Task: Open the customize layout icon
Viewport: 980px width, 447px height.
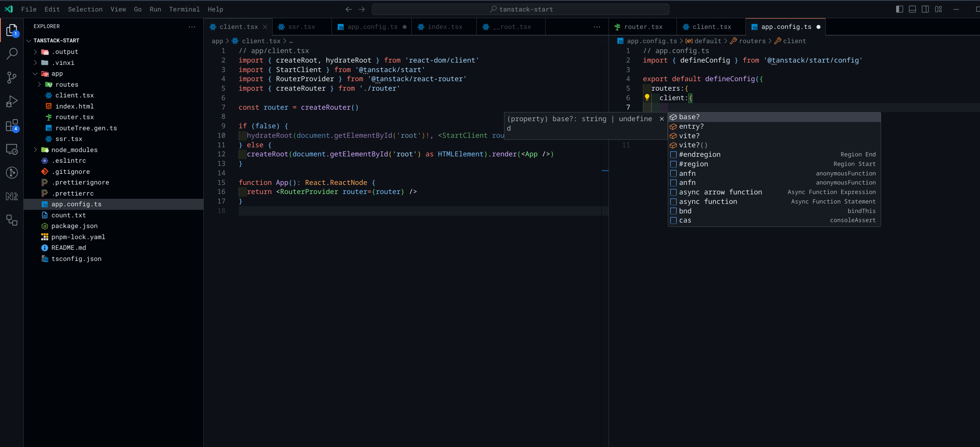Action: click(x=938, y=9)
